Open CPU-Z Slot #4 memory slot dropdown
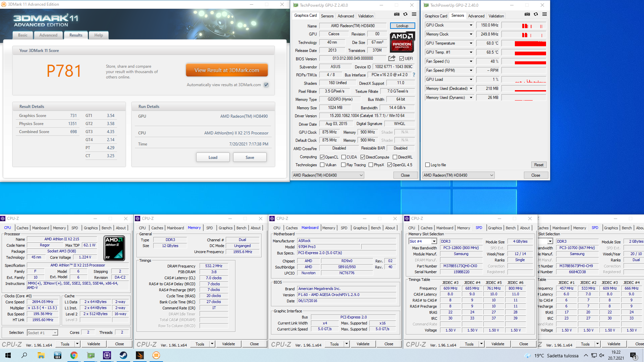 (x=423, y=241)
